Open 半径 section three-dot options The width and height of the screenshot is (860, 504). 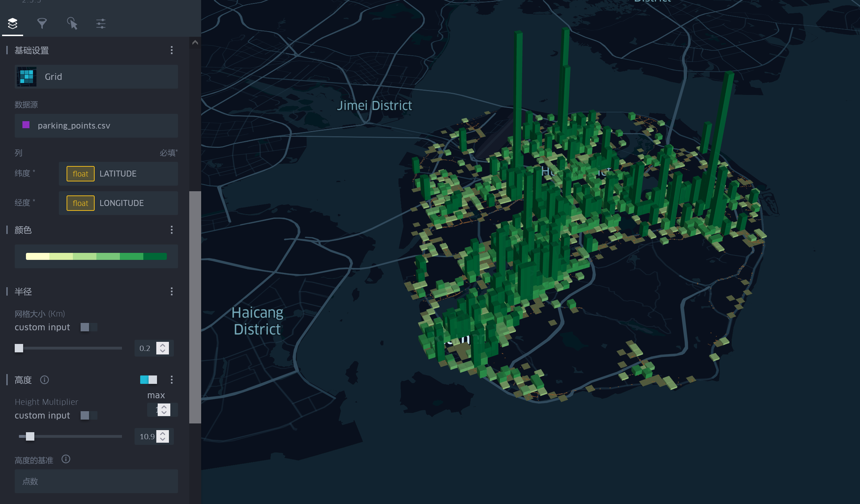171,291
